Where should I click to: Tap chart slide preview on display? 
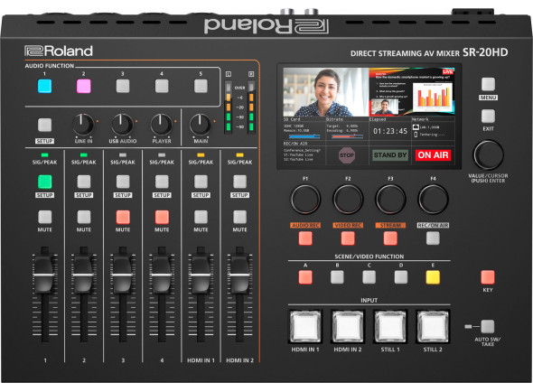tap(412, 92)
